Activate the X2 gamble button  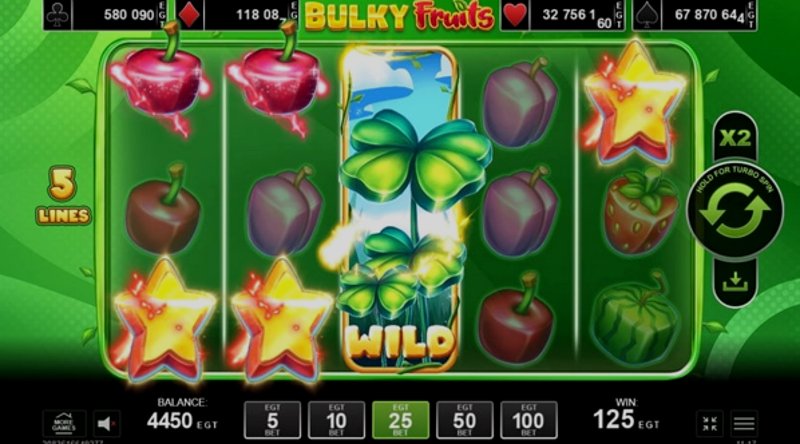click(x=735, y=138)
